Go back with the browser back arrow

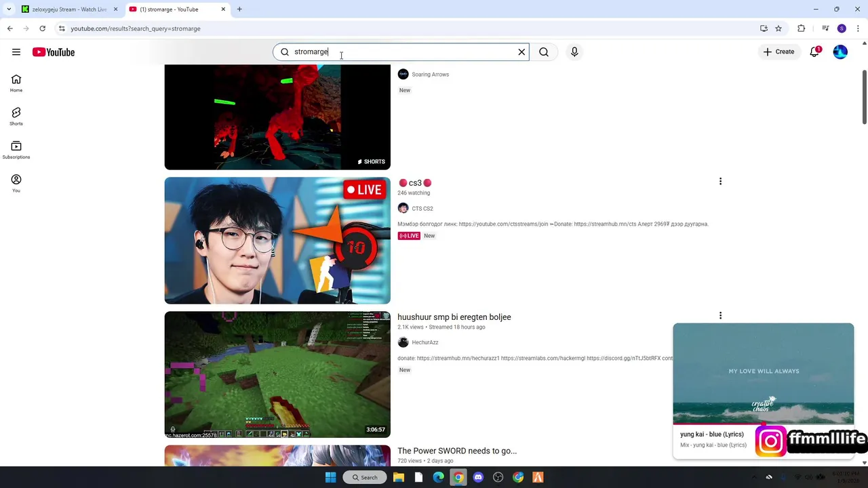9,28
